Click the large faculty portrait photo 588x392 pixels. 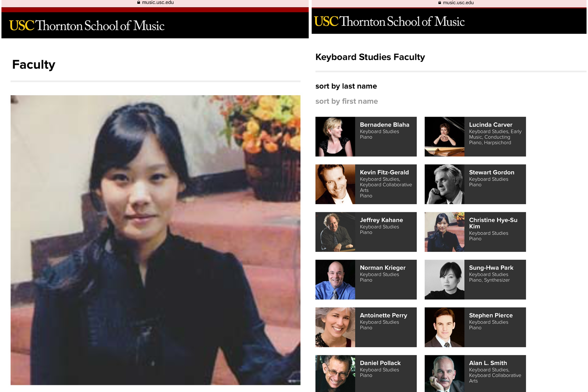[x=156, y=240]
